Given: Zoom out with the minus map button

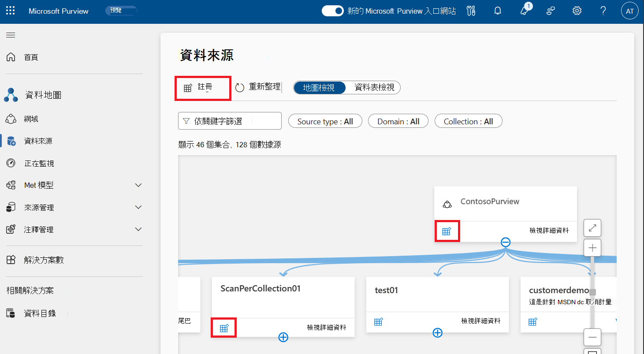Looking at the screenshot, I should point(592,337).
